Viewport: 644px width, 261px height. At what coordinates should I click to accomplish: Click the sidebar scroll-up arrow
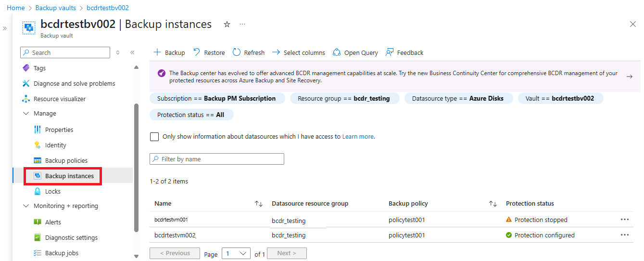pyautogui.click(x=136, y=67)
